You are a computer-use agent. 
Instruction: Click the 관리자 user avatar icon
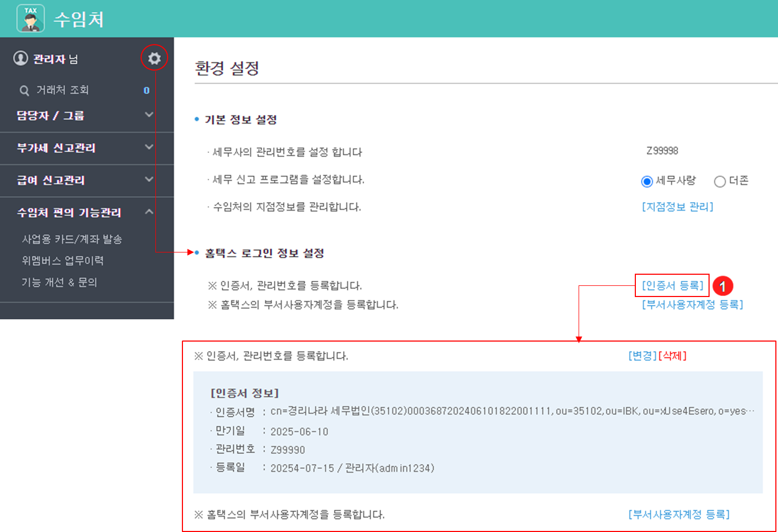pos(21,58)
